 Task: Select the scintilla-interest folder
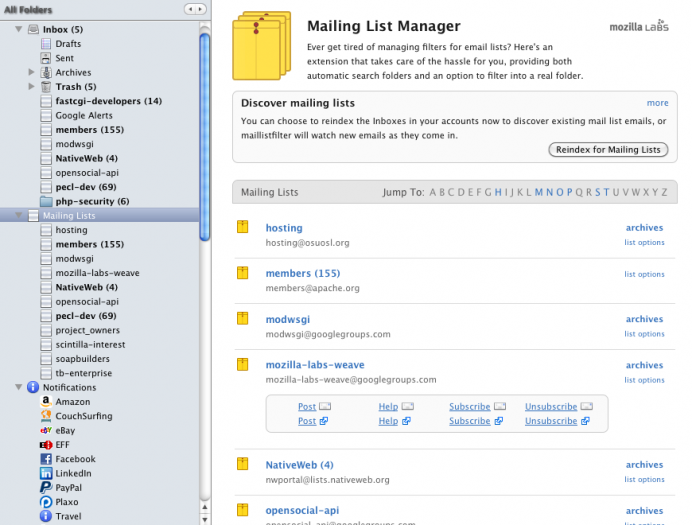pos(90,345)
